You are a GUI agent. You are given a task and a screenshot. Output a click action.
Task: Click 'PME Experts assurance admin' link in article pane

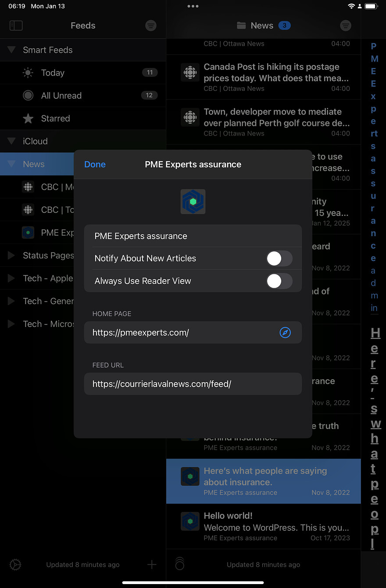(374, 177)
